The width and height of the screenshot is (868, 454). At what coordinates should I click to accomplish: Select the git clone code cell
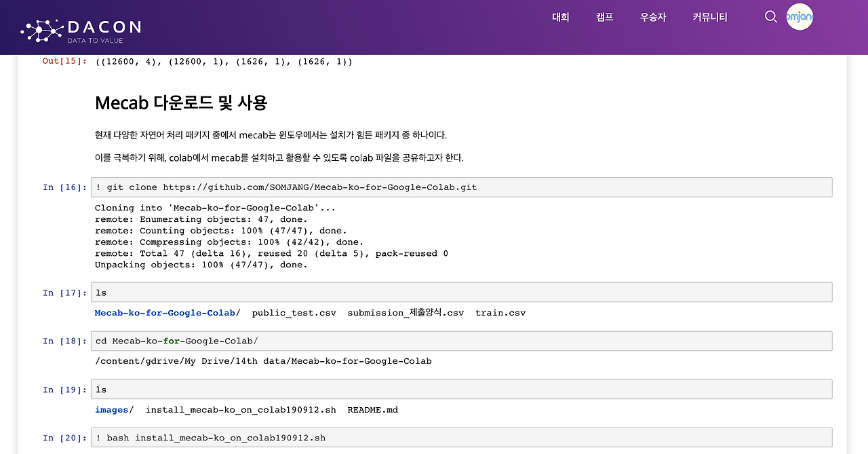[461, 187]
